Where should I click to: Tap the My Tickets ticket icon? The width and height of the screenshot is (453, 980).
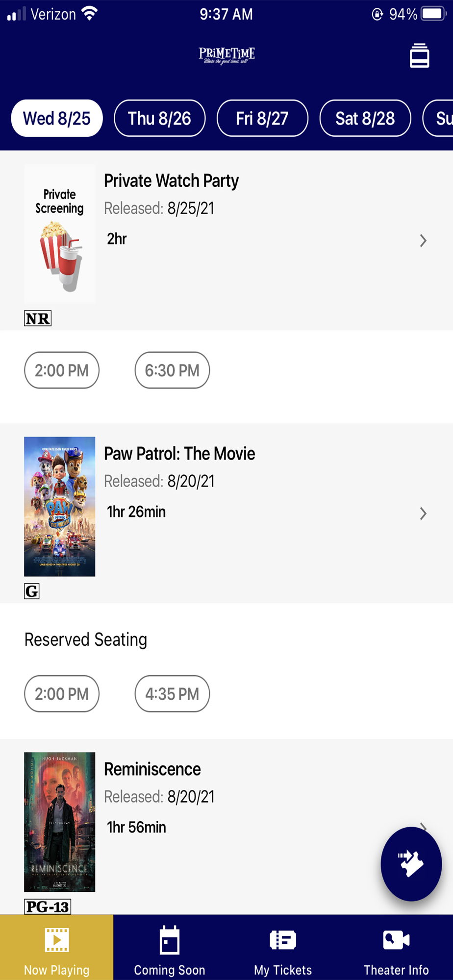click(283, 940)
